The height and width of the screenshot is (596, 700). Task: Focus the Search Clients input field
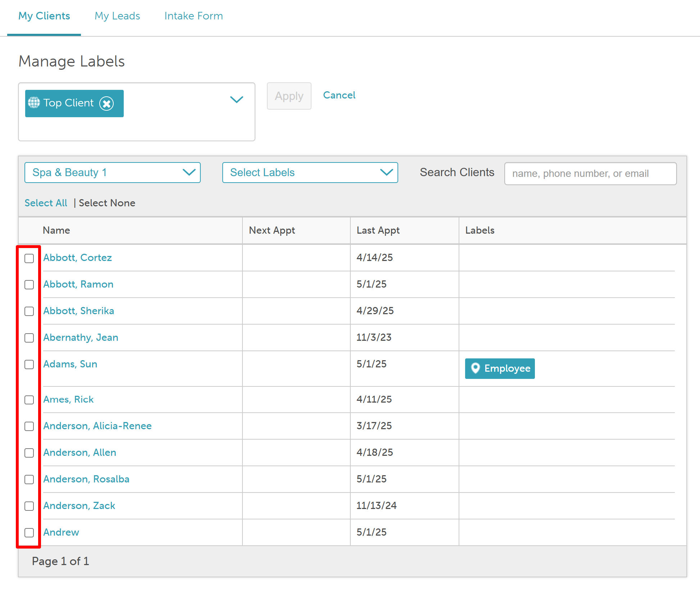590,174
